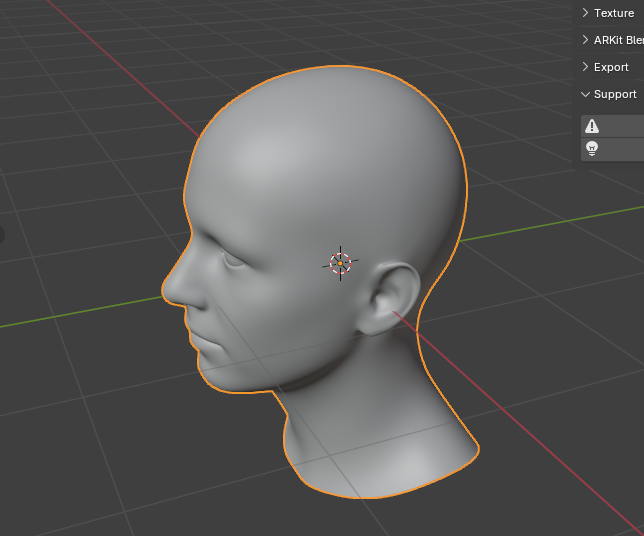Expand the ARKit Blendshapes panel
Image resolution: width=644 pixels, height=536 pixels.
(x=618, y=40)
